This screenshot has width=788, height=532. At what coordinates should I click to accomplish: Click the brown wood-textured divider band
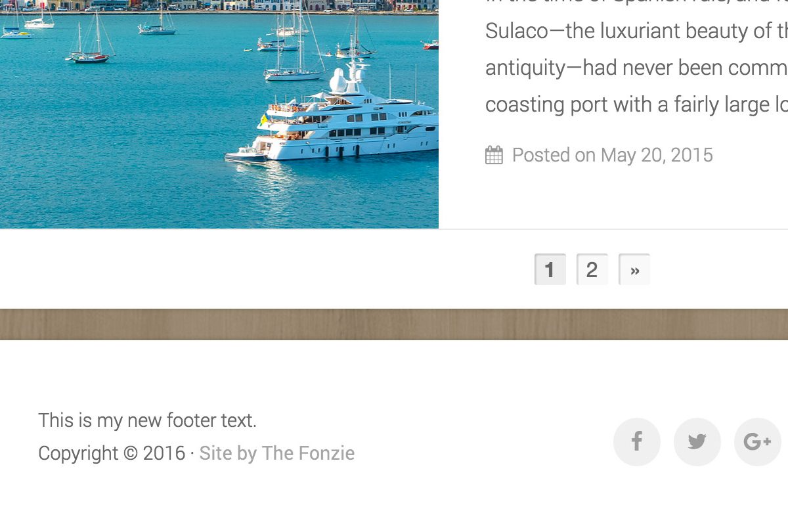click(394, 324)
